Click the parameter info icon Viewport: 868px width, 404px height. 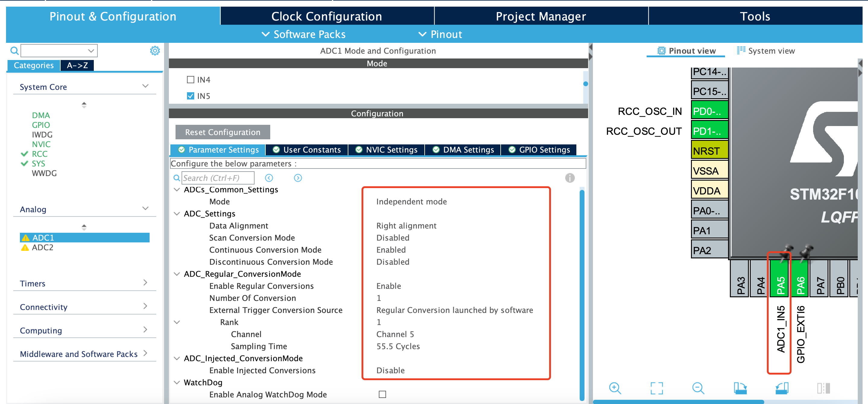pos(569,178)
